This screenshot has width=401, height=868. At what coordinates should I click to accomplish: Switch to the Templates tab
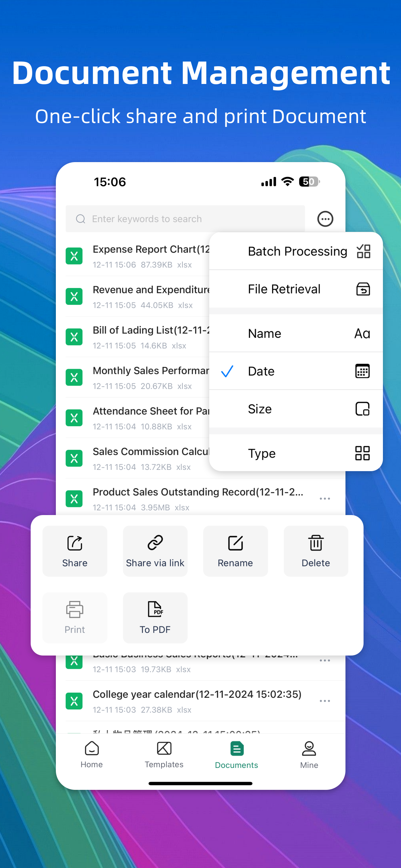point(164,755)
